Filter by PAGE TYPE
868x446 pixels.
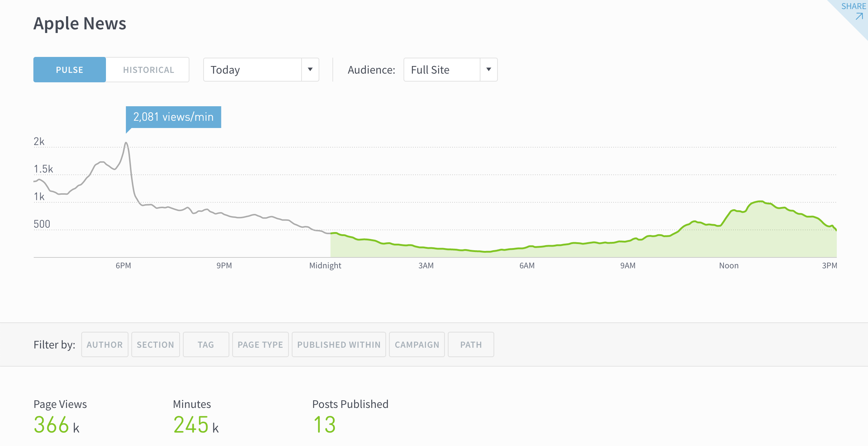tap(261, 344)
